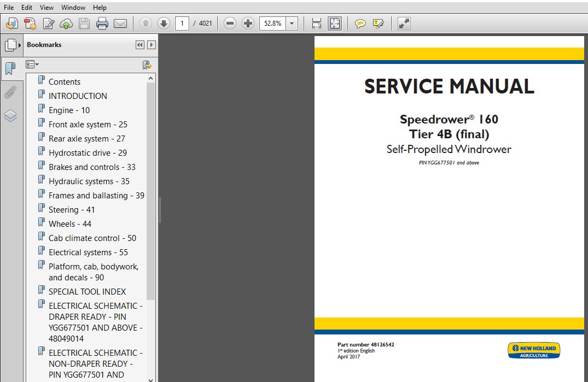Click the zoom out minus button
This screenshot has height=382, width=588.
point(230,23)
